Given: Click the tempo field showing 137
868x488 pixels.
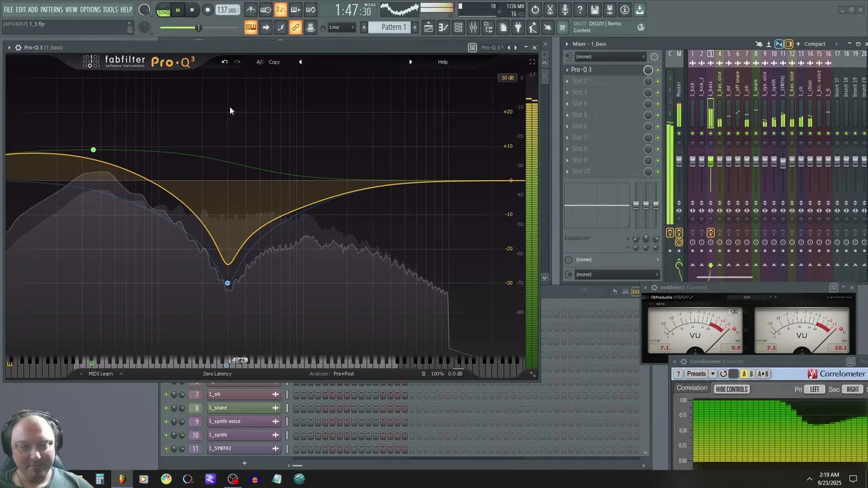Looking at the screenshot, I should click(227, 10).
